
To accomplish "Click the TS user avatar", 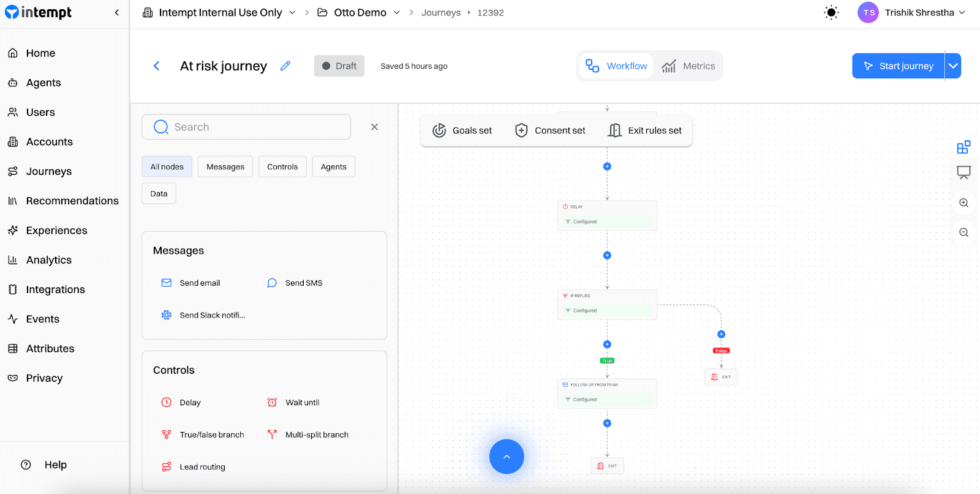I will click(868, 12).
